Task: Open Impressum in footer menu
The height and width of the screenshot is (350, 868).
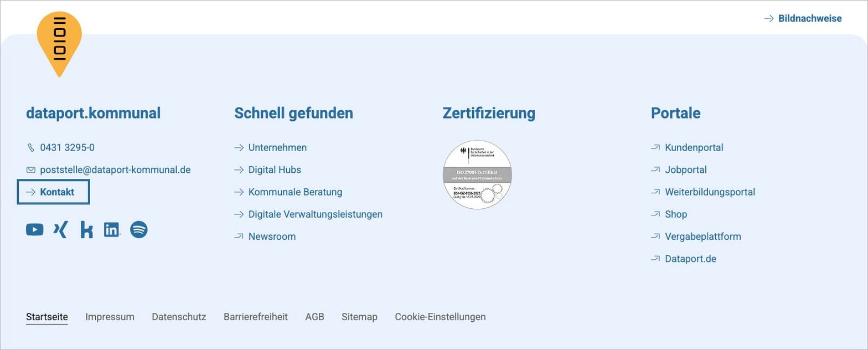Action: click(110, 317)
